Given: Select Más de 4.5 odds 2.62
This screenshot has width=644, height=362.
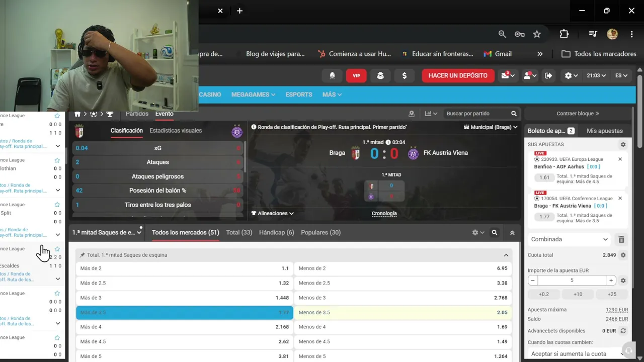Looking at the screenshot, I should (x=185, y=341).
